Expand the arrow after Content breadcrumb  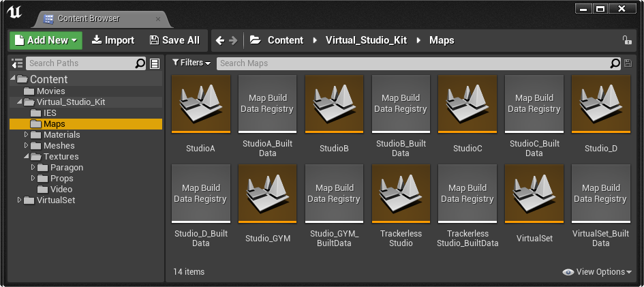(x=315, y=40)
